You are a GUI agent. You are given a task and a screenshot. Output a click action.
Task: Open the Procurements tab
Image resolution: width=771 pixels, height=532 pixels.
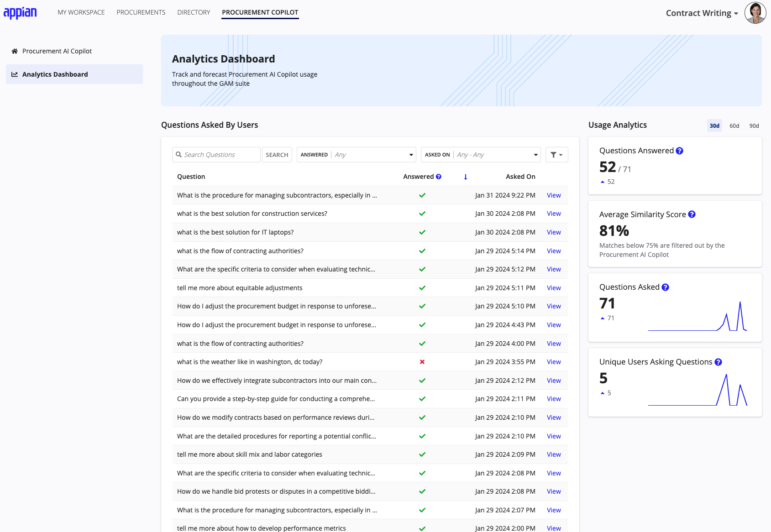coord(141,12)
